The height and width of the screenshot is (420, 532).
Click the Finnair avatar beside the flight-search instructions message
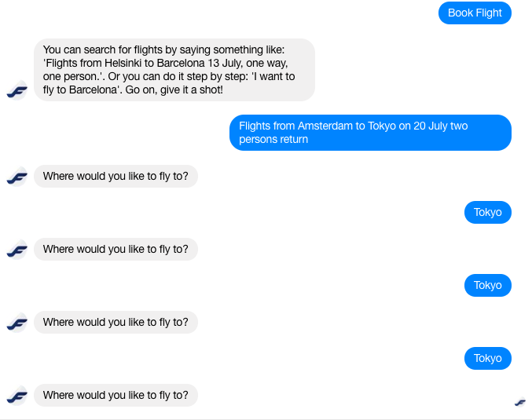tap(17, 90)
